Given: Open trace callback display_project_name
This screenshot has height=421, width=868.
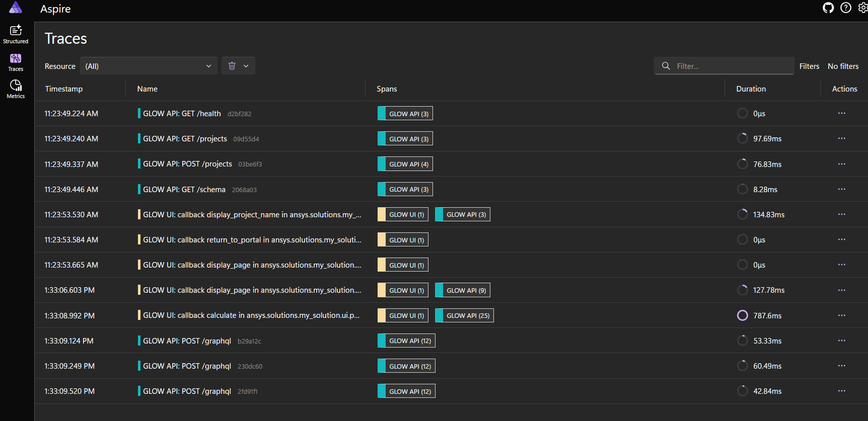Looking at the screenshot, I should [x=252, y=214].
